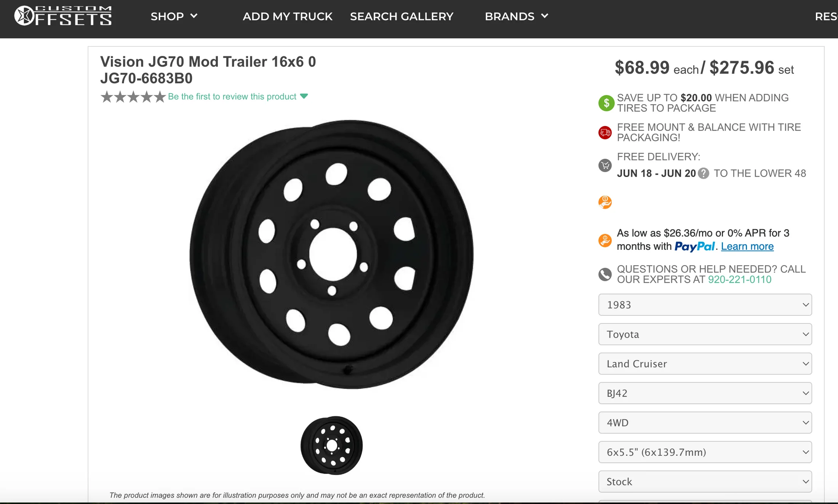Open the BJ42 trim dropdown
This screenshot has height=504, width=838.
705,393
